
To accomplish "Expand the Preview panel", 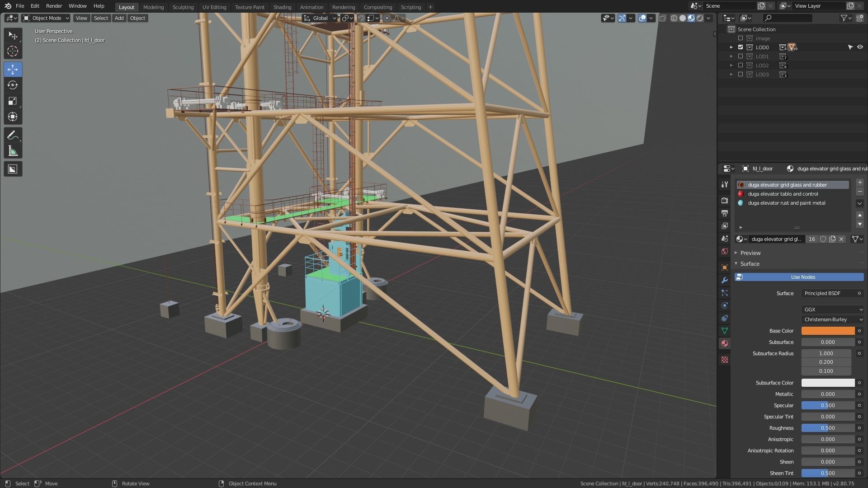I will click(x=750, y=253).
